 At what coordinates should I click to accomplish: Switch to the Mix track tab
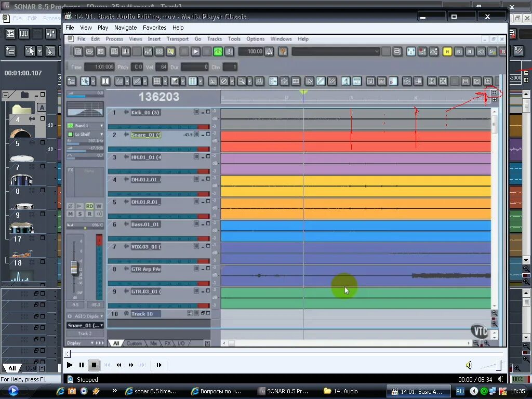pos(153,343)
